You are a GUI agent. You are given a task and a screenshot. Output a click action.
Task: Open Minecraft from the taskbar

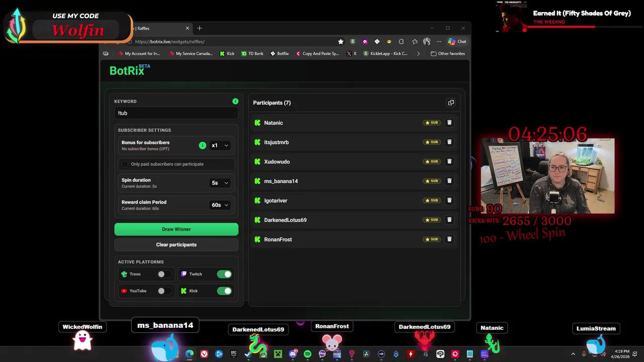(x=278, y=354)
